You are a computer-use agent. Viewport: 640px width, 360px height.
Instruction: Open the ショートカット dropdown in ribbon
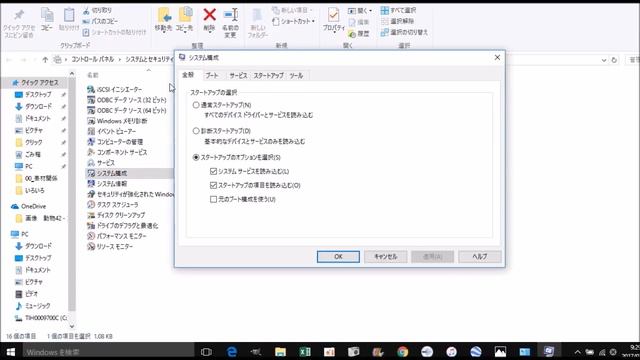click(x=313, y=21)
